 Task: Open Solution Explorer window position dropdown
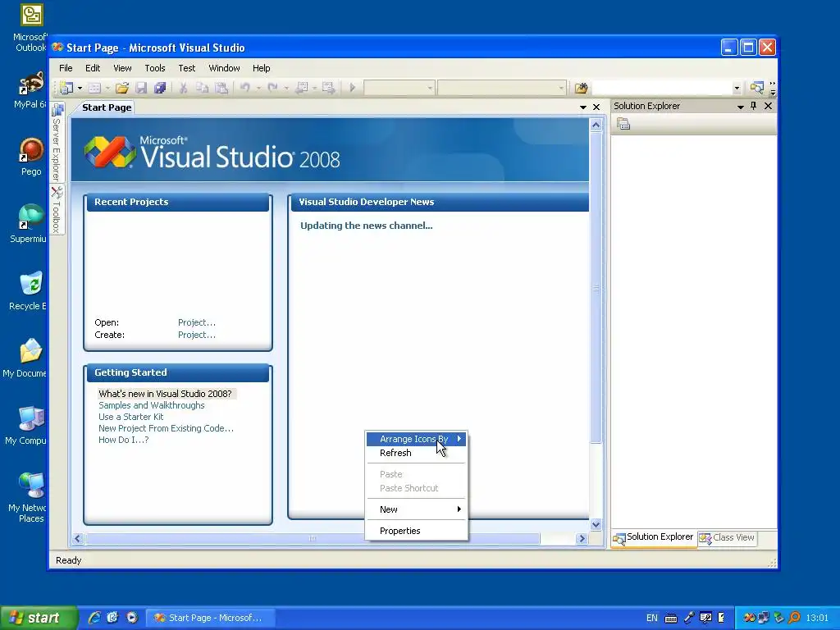[x=741, y=107]
